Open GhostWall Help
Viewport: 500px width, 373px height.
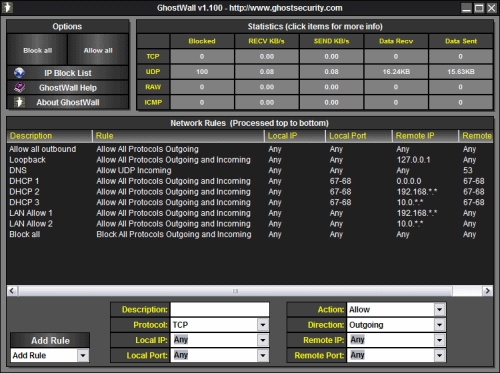coord(68,88)
